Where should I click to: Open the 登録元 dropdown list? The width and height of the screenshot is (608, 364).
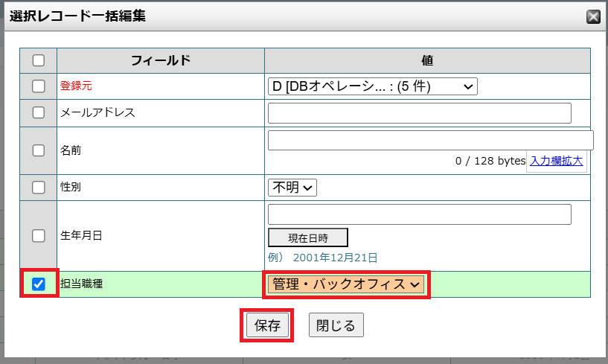coord(372,86)
